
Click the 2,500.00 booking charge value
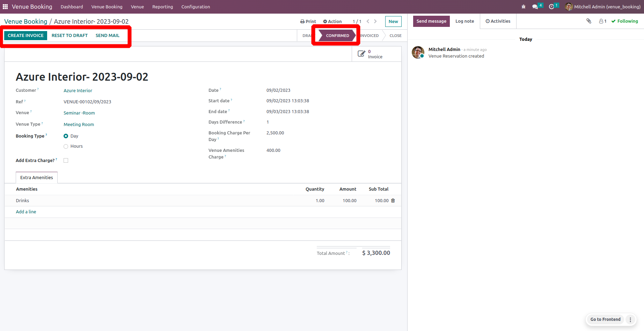(275, 133)
